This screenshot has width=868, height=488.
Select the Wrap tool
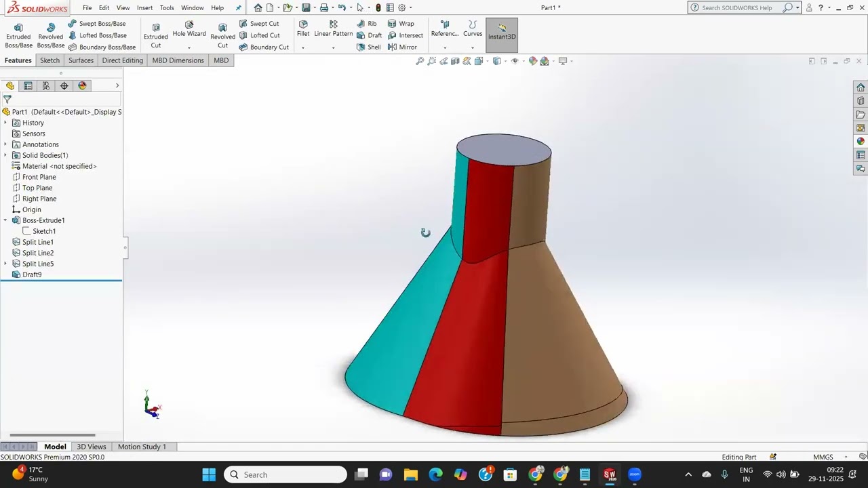(x=401, y=24)
